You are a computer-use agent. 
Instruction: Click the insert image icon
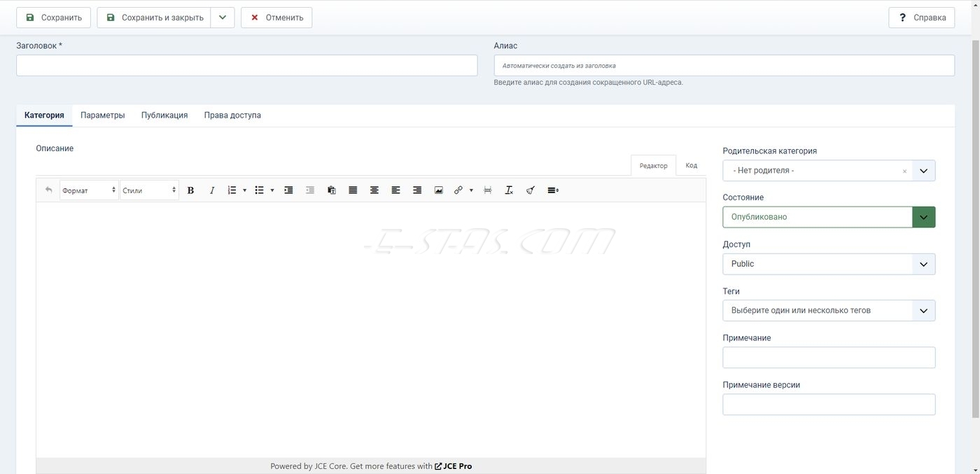pyautogui.click(x=438, y=190)
